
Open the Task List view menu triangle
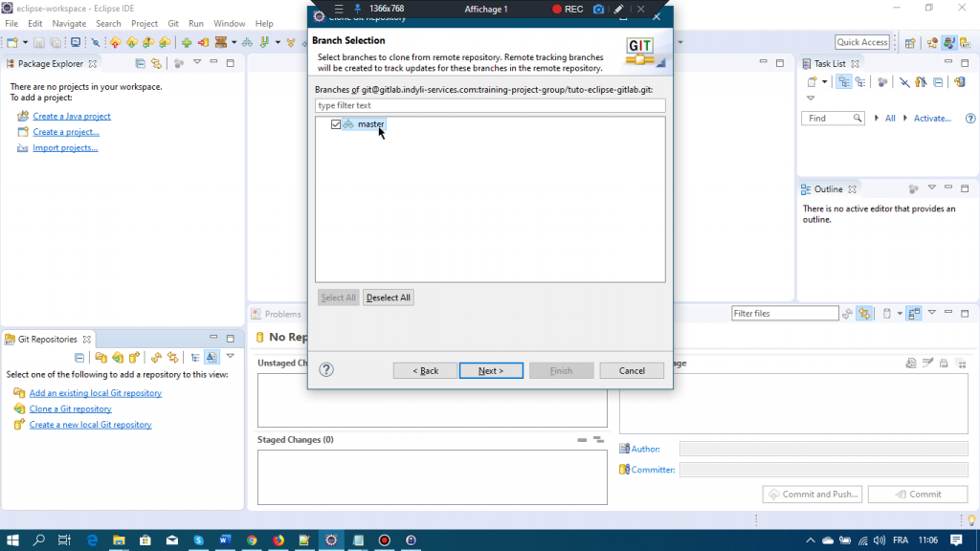tap(811, 99)
